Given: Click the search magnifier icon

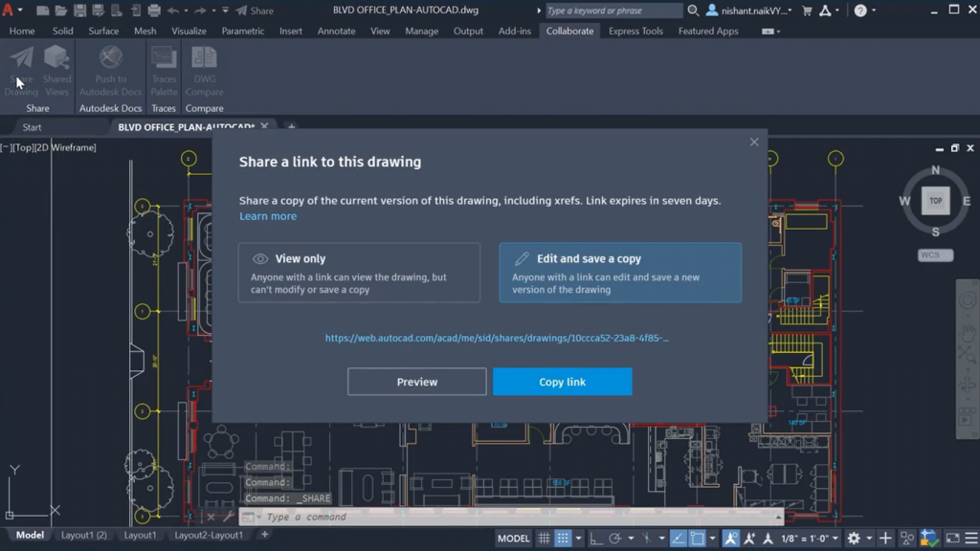Looking at the screenshot, I should pyautogui.click(x=693, y=11).
